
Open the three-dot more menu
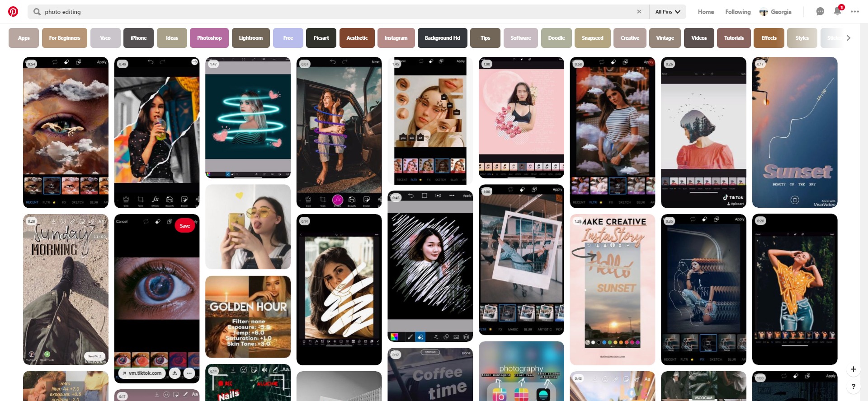point(854,12)
